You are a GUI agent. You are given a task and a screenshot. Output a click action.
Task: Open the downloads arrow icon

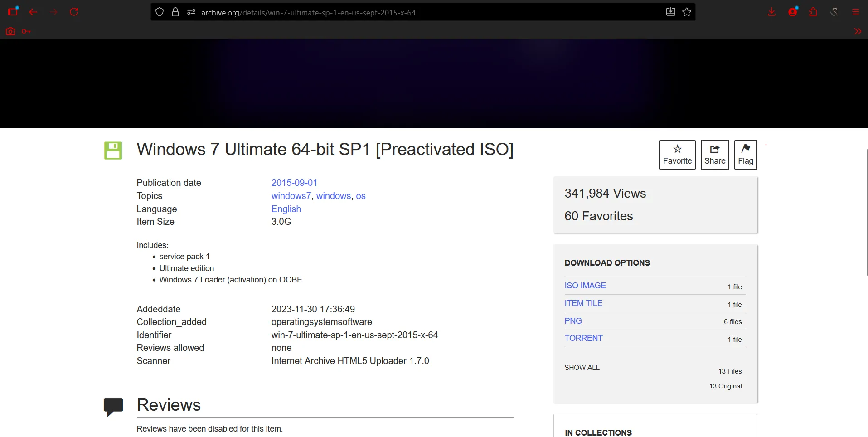click(x=771, y=12)
